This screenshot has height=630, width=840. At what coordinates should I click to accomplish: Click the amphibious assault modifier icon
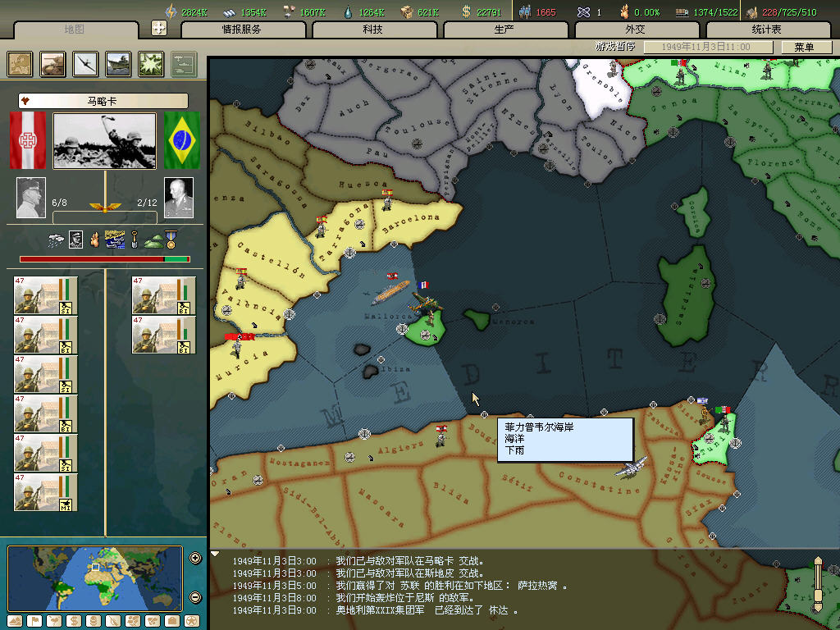[x=115, y=240]
